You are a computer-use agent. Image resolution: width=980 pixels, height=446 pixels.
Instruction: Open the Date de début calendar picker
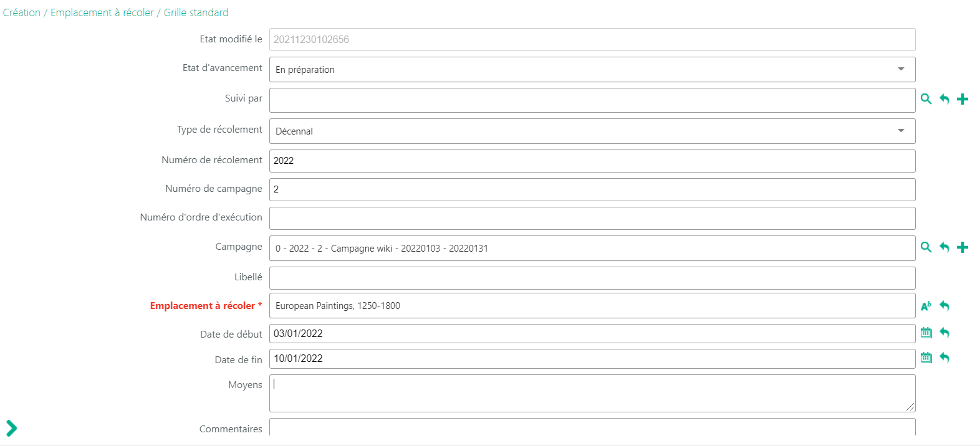pyautogui.click(x=926, y=333)
